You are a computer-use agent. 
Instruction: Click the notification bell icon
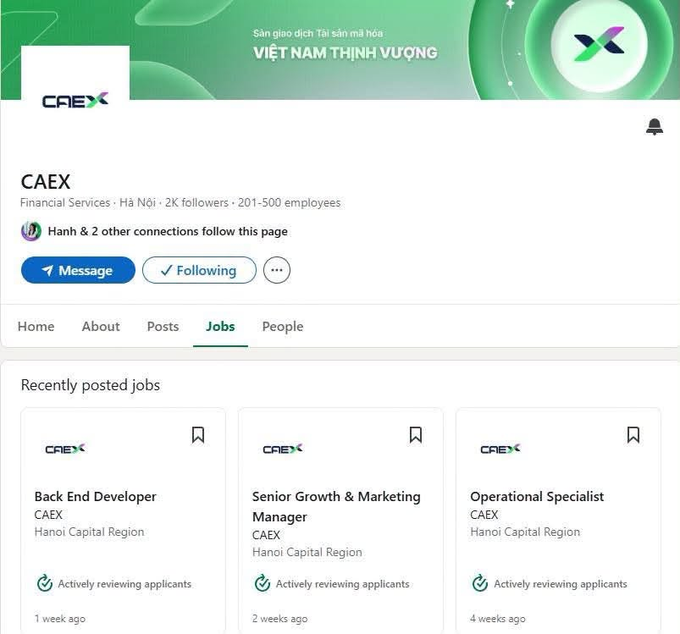tap(654, 126)
